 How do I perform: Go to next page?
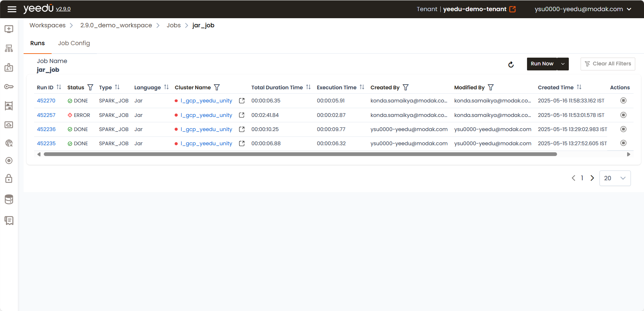(x=592, y=178)
